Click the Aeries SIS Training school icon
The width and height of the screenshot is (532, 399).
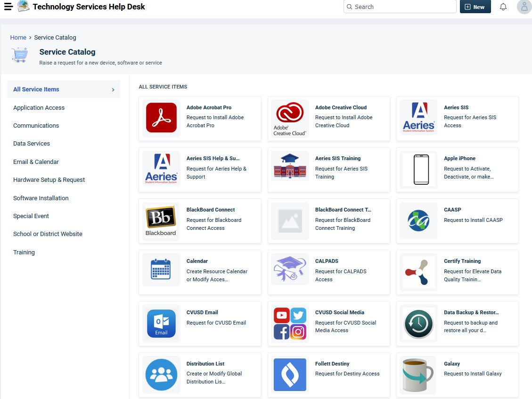(290, 166)
